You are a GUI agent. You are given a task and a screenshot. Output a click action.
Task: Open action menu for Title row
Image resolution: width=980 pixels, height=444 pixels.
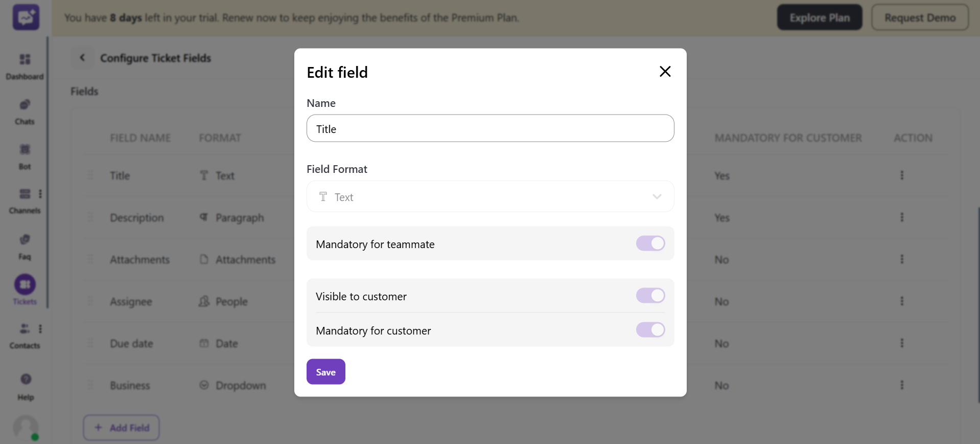[x=902, y=175]
